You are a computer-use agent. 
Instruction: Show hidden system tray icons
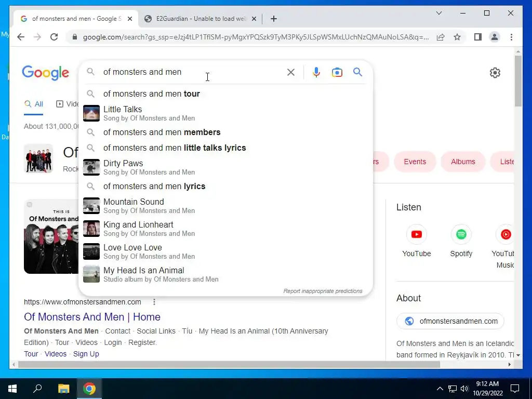coord(440,389)
